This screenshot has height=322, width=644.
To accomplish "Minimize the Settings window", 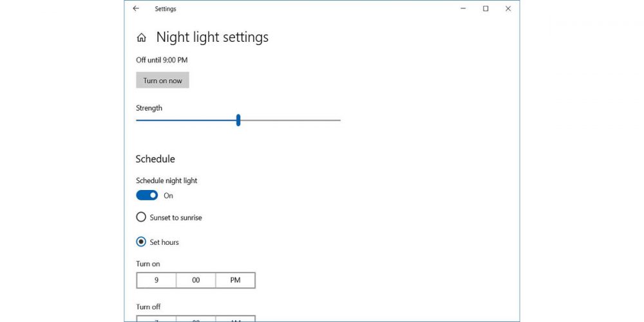I will [463, 9].
